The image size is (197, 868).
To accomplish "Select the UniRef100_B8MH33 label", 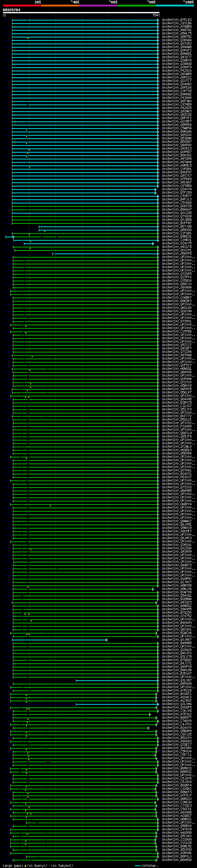I will [177, 768].
